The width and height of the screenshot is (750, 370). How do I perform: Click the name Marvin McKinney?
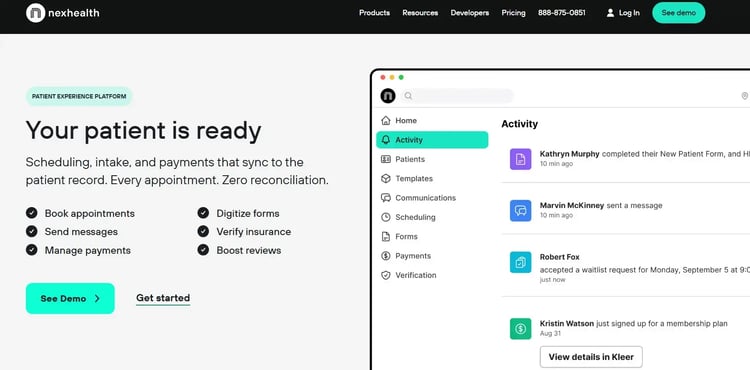click(572, 206)
